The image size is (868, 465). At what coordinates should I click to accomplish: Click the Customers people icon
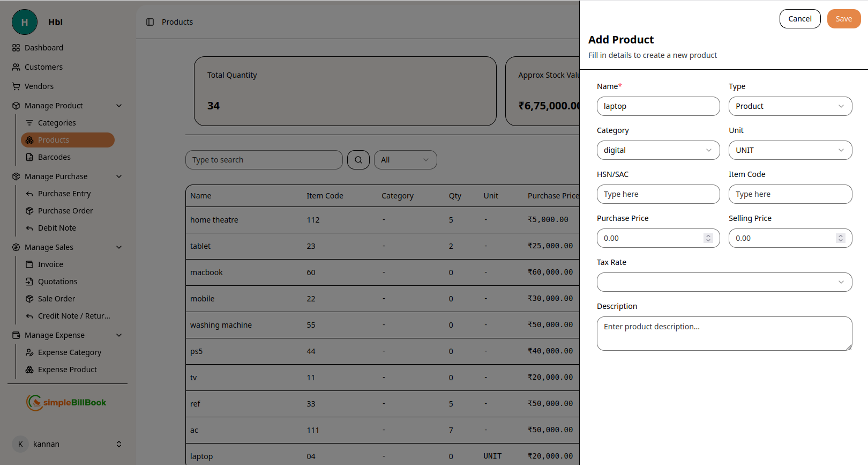coord(16,67)
